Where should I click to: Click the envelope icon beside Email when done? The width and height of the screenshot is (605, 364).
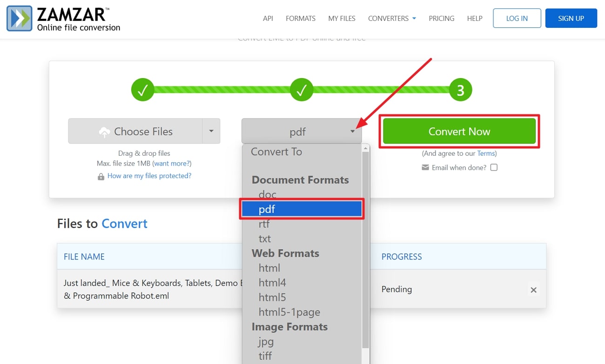[425, 167]
